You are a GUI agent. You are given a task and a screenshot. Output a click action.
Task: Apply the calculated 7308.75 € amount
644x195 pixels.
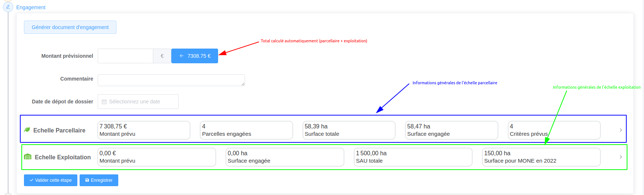195,56
